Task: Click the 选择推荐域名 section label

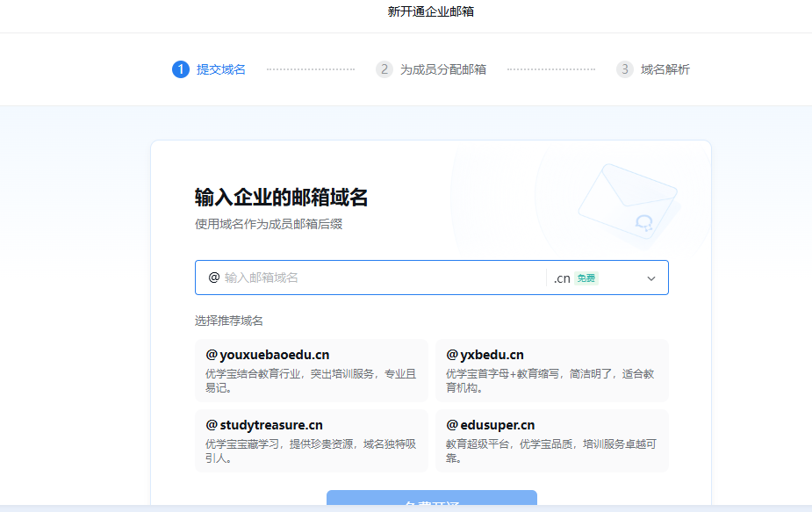Action: 229,321
